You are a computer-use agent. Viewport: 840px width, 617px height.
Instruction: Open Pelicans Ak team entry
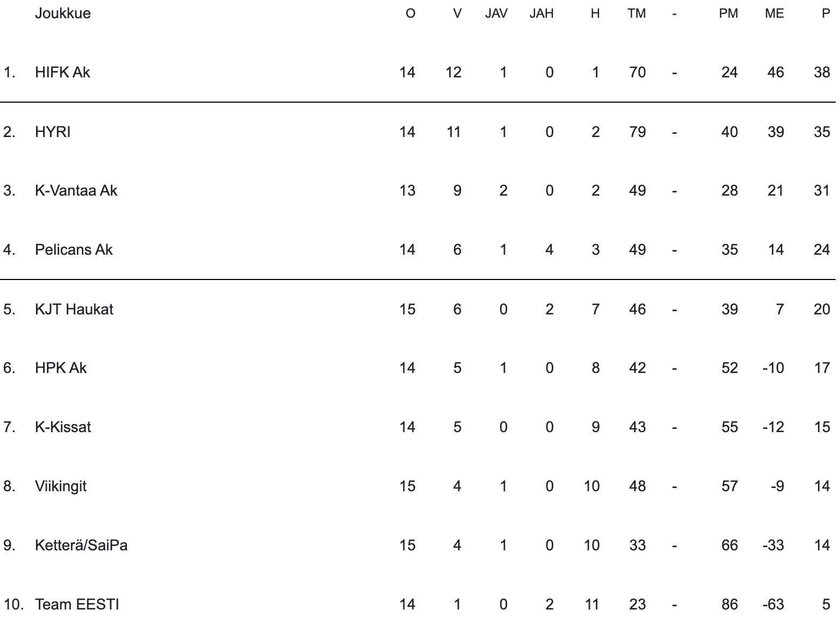[74, 249]
